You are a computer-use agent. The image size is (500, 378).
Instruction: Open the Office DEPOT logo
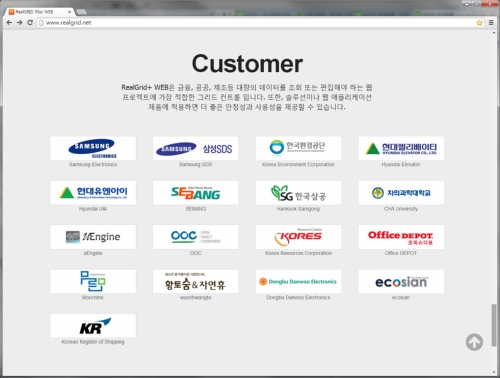pyautogui.click(x=401, y=237)
